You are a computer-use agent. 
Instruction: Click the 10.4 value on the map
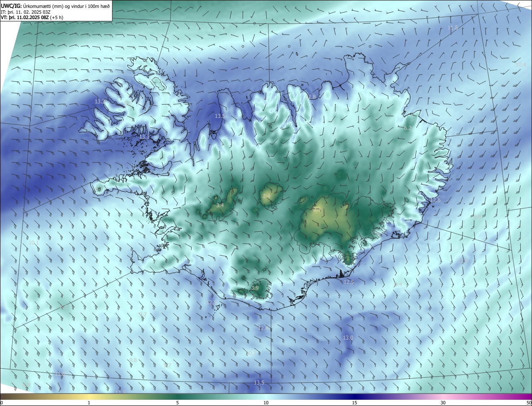coord(521,64)
